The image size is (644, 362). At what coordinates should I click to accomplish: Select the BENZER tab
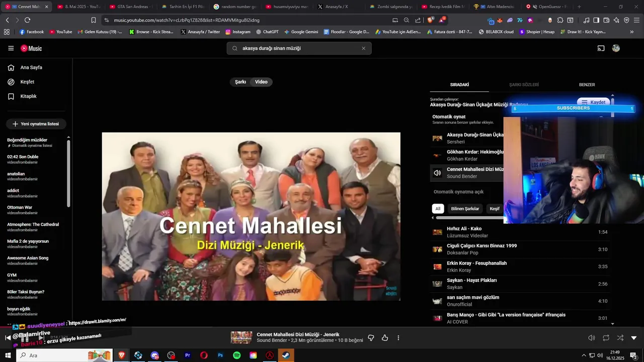587,85
